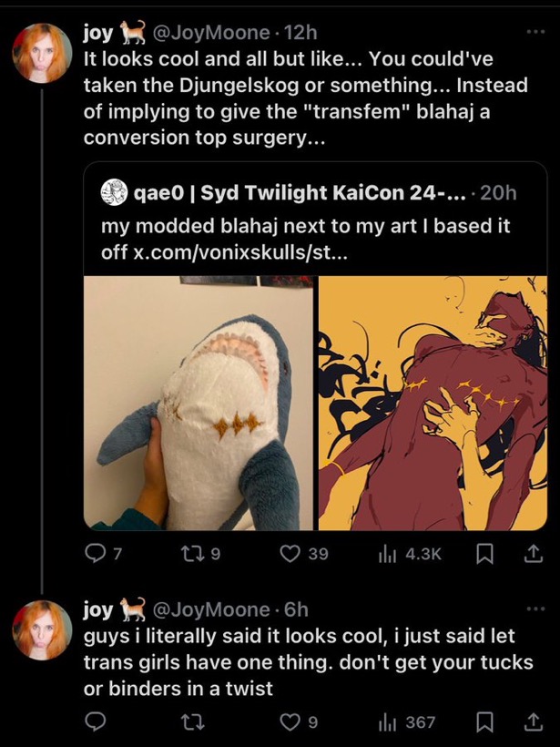The width and height of the screenshot is (560, 747).
Task: Reply to the second joy tweet
Action: pyautogui.click(x=95, y=722)
